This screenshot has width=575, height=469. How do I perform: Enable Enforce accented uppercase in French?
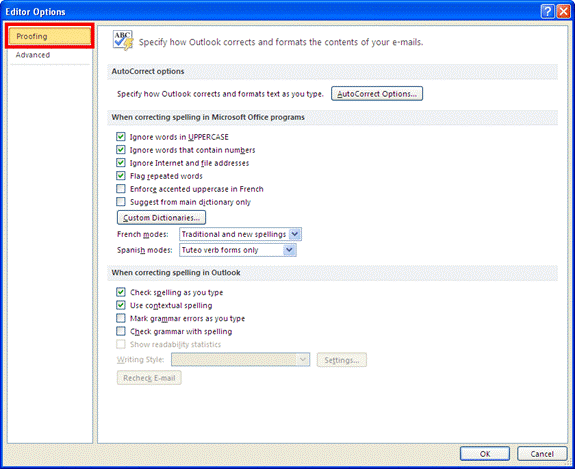click(121, 189)
